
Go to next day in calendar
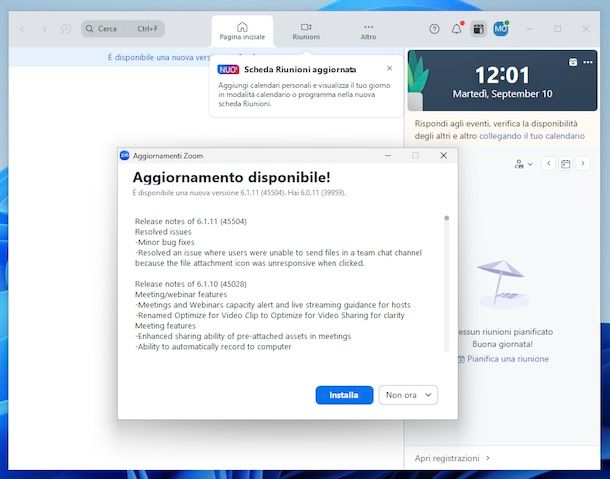click(x=583, y=164)
